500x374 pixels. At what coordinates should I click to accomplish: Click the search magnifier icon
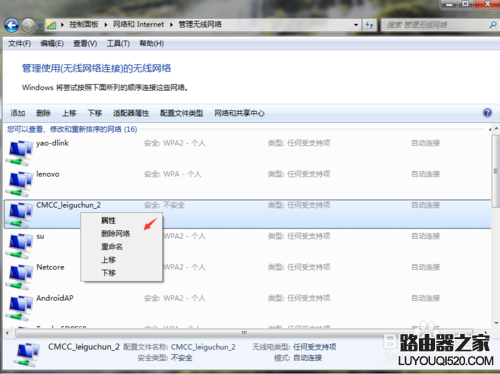pyautogui.click(x=493, y=25)
